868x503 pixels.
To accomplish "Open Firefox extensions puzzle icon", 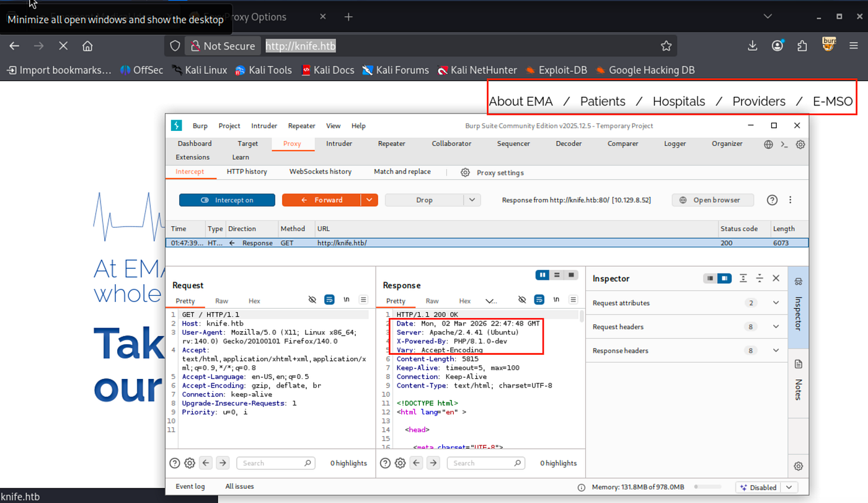I will click(x=802, y=46).
